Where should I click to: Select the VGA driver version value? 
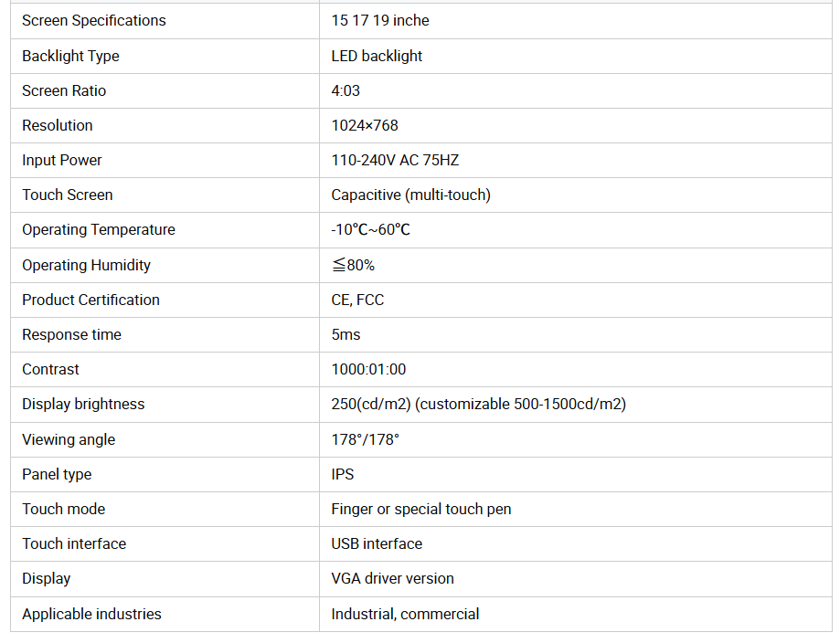coord(392,578)
